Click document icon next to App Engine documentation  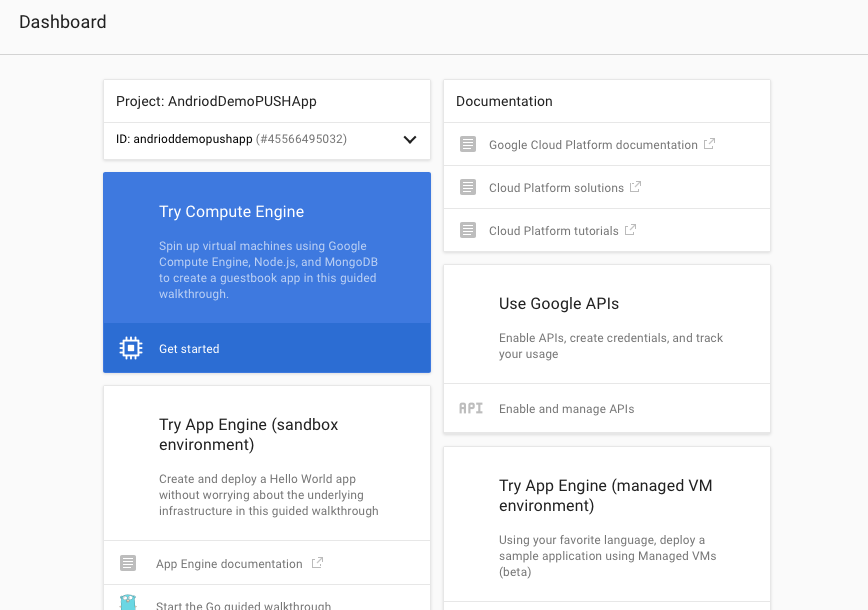128,563
